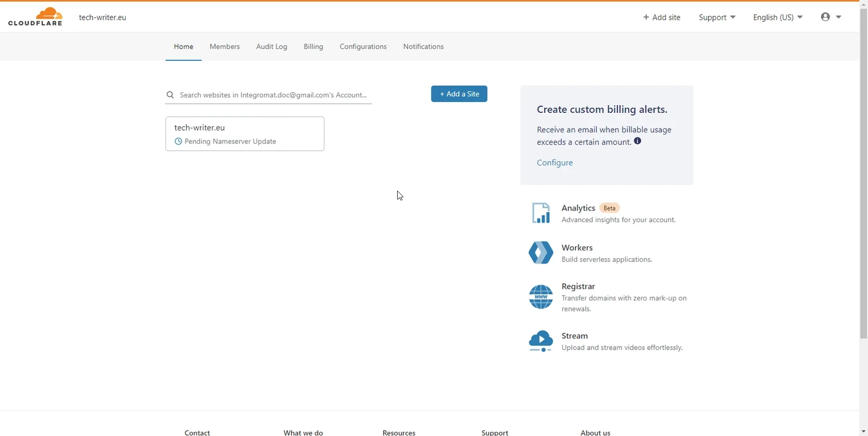Open the Members tab
This screenshot has width=868, height=436.
225,47
